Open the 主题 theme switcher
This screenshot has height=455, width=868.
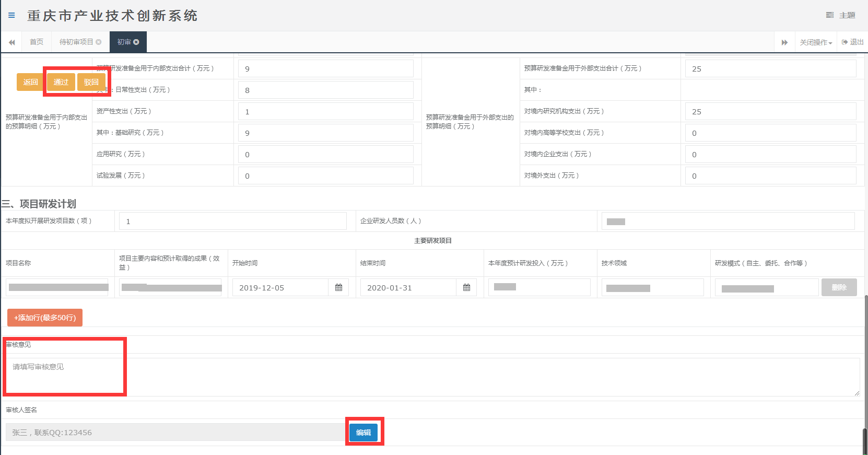click(840, 16)
